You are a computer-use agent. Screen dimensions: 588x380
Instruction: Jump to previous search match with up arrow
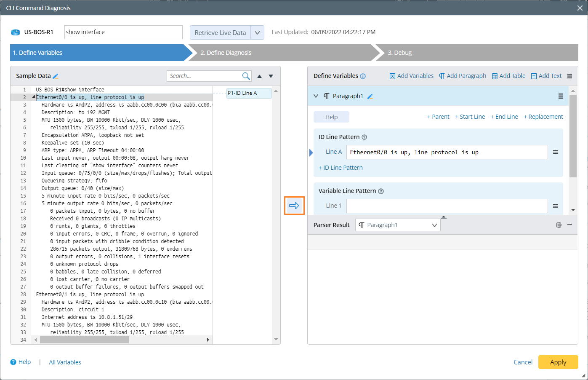pos(259,76)
